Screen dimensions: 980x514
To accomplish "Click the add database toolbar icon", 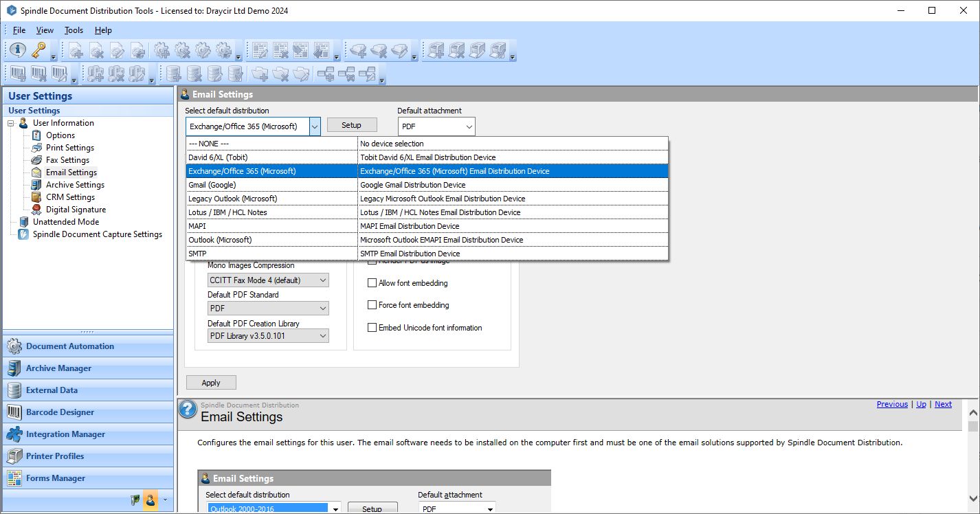I will click(x=174, y=73).
